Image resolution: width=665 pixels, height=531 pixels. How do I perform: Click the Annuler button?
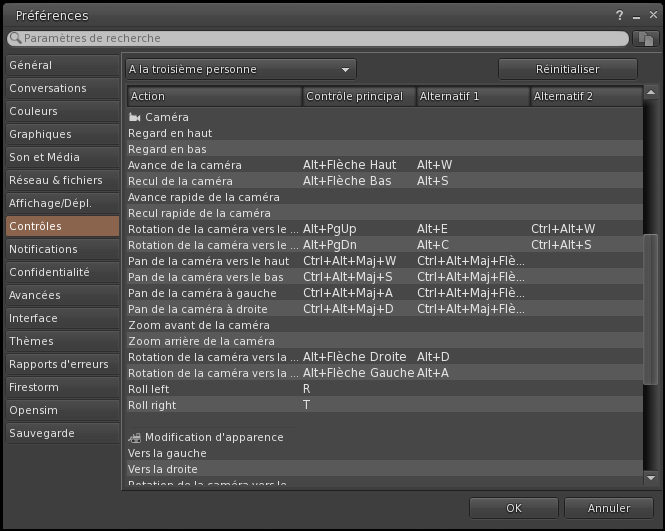coord(609,508)
